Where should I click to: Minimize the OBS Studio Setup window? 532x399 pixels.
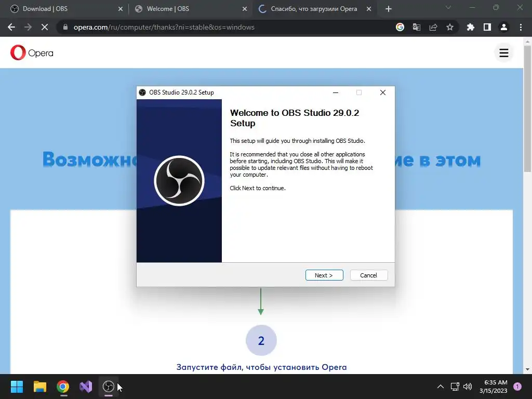(x=336, y=92)
